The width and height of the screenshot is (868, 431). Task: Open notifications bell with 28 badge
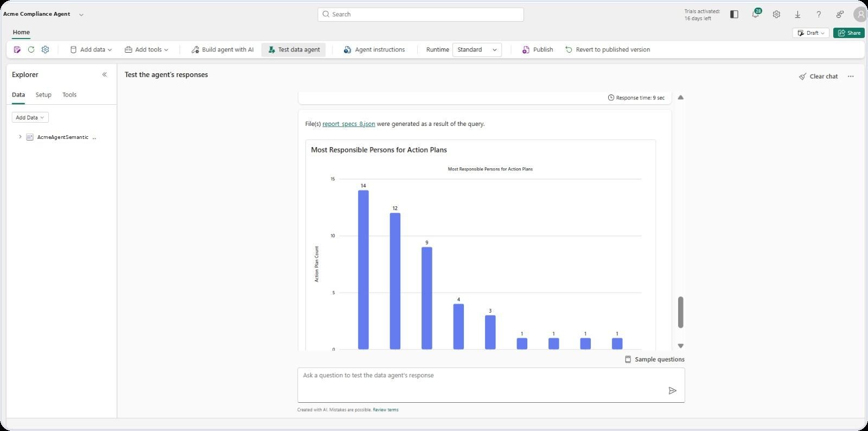pos(755,14)
